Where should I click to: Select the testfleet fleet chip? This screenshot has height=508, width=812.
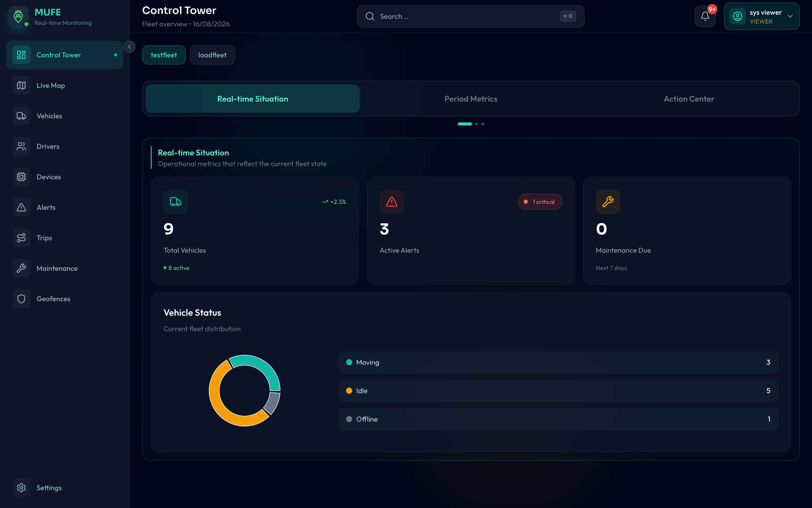tap(164, 55)
